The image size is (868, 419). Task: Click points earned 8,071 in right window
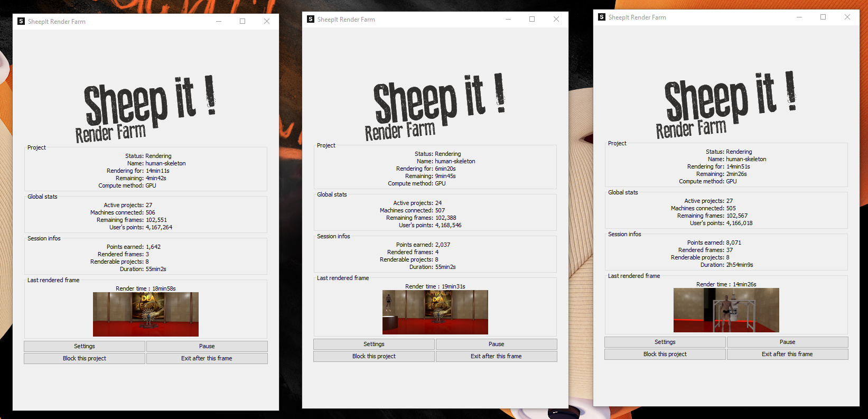(734, 243)
